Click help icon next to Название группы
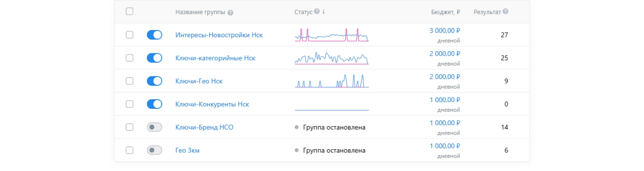Viewport: 644px width, 171px height. coord(230,13)
